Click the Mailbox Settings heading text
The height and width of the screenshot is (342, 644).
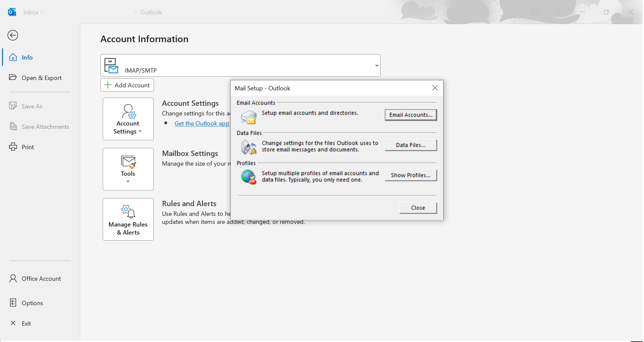click(x=190, y=153)
